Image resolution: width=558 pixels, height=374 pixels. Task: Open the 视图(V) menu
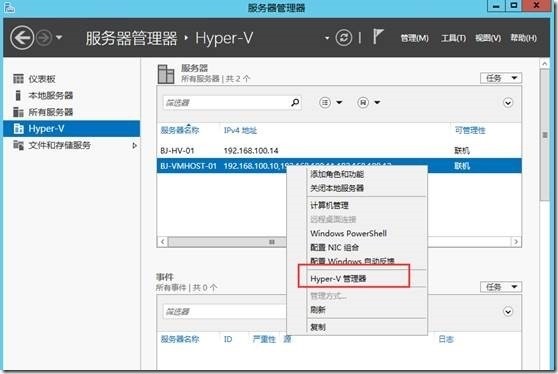click(488, 38)
